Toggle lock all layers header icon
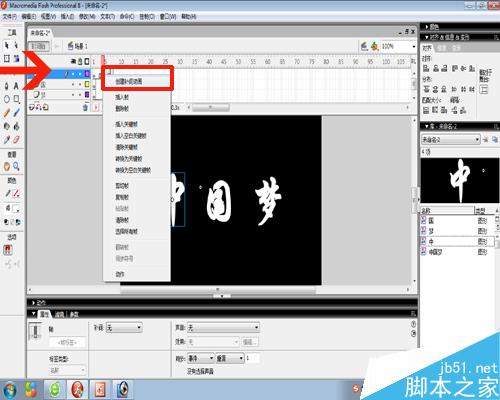This screenshot has height=400, width=500. pyautogui.click(x=80, y=61)
